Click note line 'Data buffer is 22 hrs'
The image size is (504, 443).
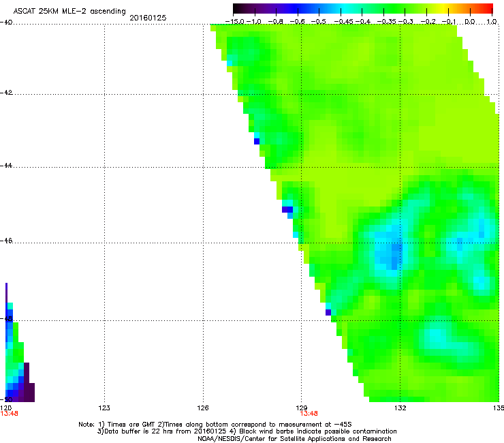click(247, 431)
